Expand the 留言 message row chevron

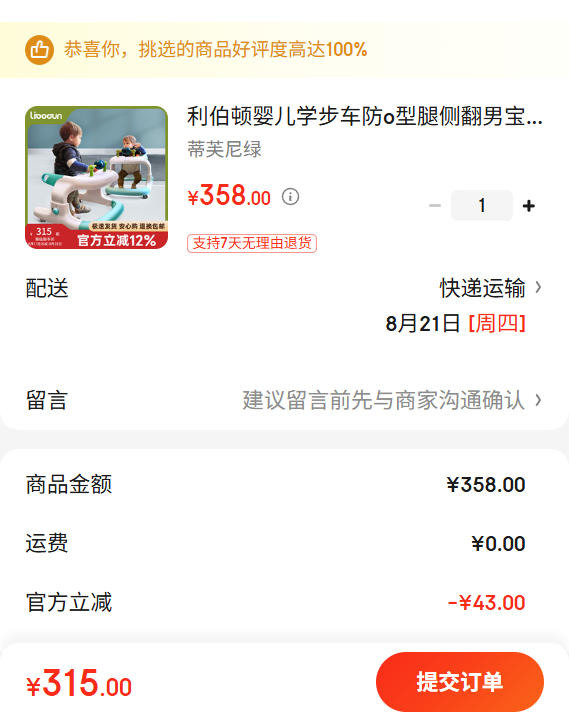[x=538, y=400]
